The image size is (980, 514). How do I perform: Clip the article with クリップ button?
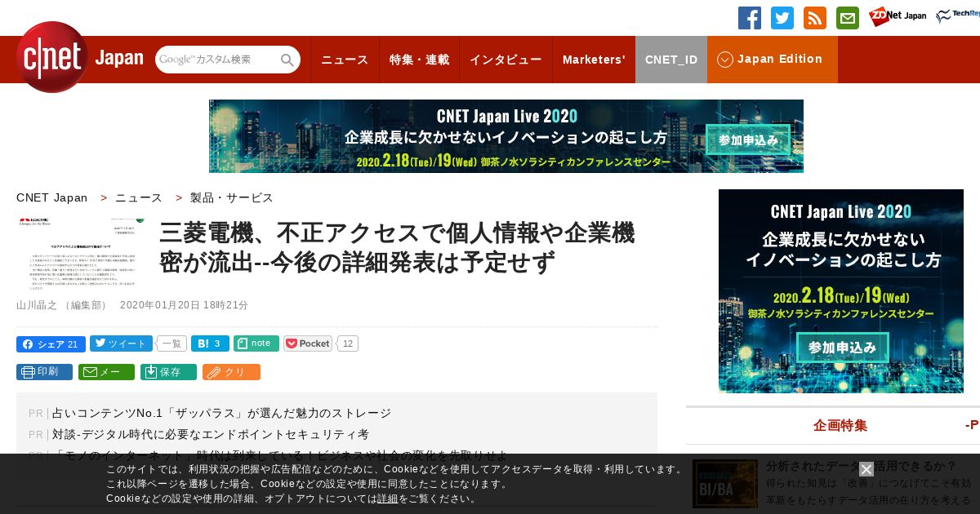231,372
